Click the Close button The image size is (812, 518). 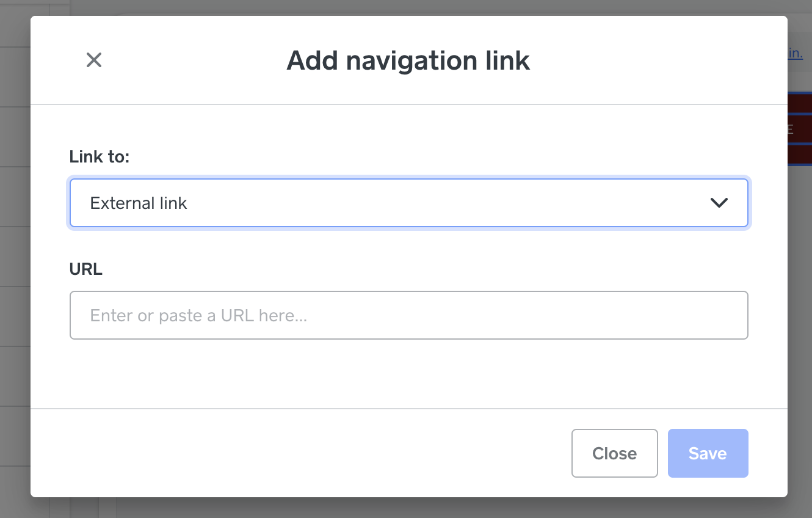615,453
